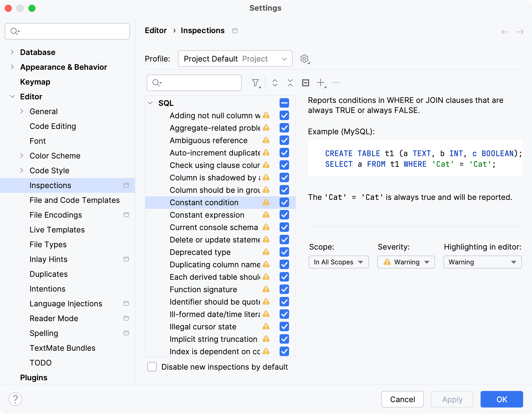This screenshot has height=414, width=532.
Task: Add a new custom inspection
Action: (321, 83)
